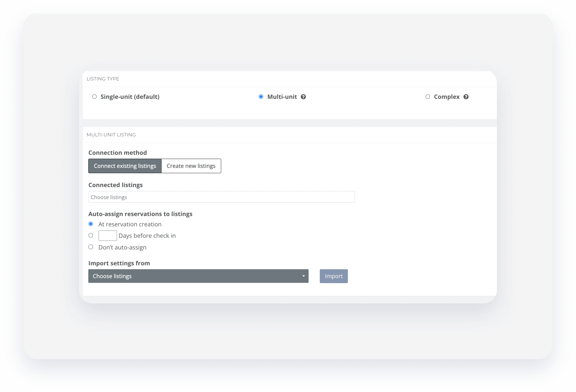Click the Complex help question mark icon

(x=466, y=97)
